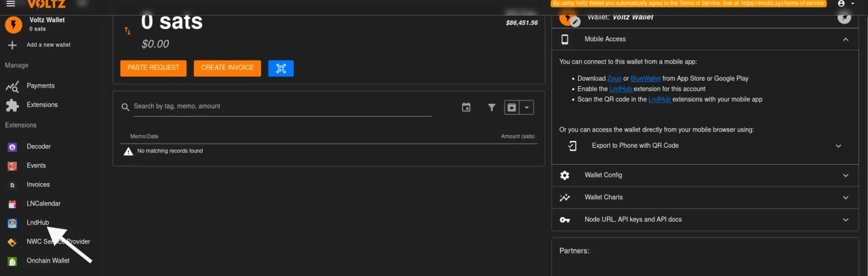Image resolution: width=868 pixels, height=276 pixels.
Task: Click the search magnifier icon
Action: click(125, 107)
